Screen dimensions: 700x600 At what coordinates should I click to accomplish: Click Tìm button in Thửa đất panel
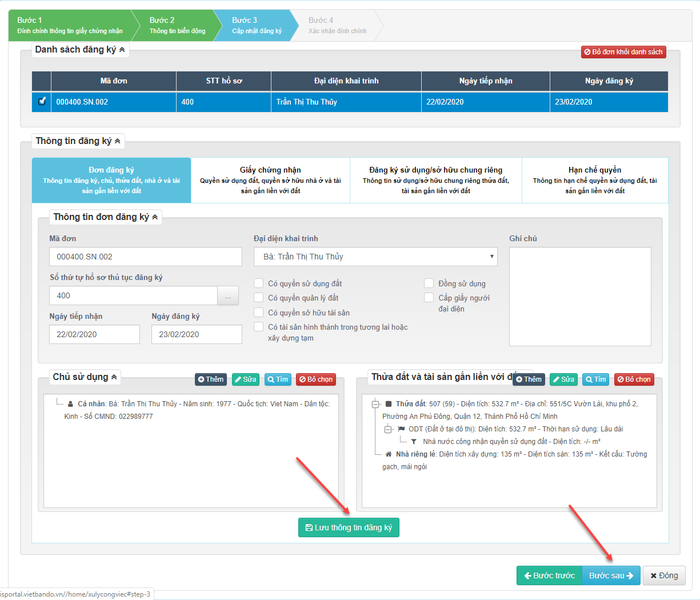pos(595,379)
